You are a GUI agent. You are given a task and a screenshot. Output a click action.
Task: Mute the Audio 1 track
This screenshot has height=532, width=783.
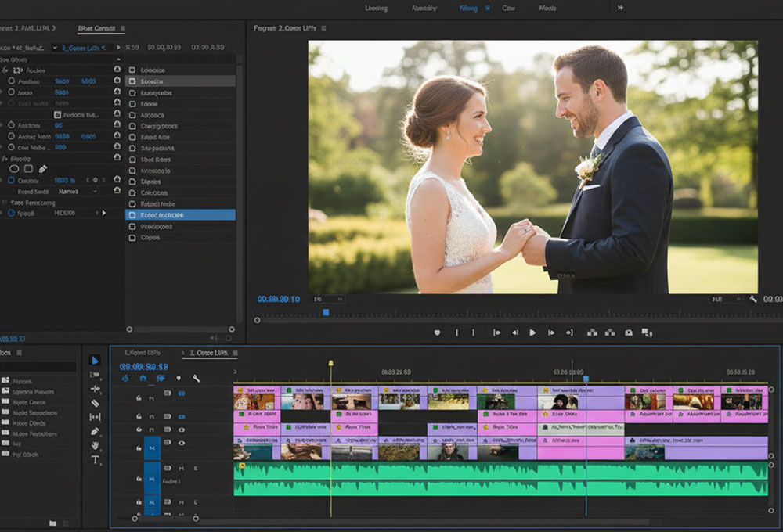[x=181, y=469]
